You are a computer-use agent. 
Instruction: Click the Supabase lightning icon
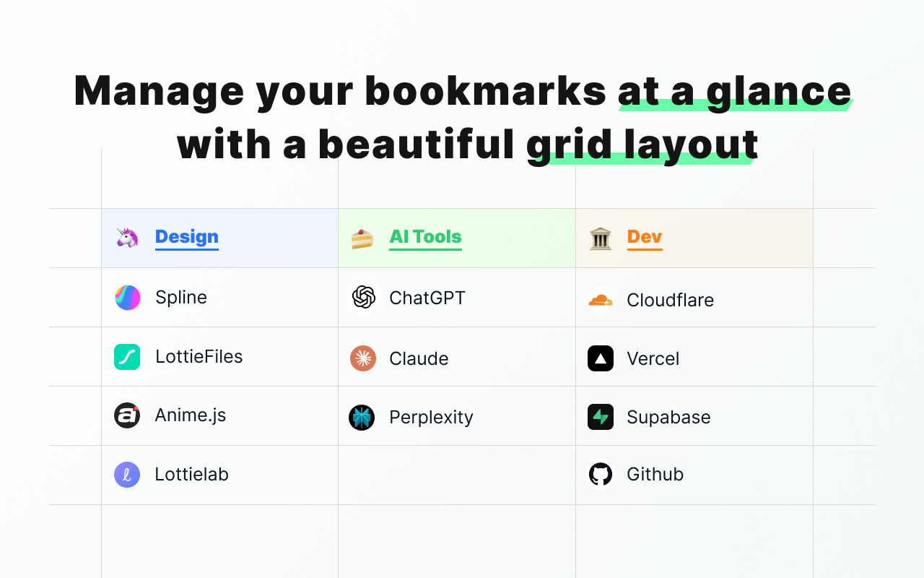coord(600,417)
